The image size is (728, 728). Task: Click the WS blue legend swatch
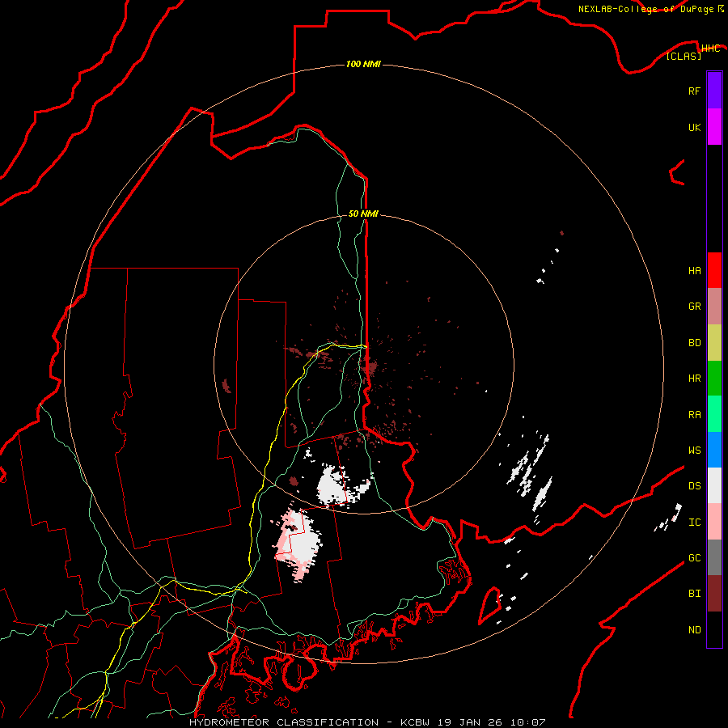[714, 450]
